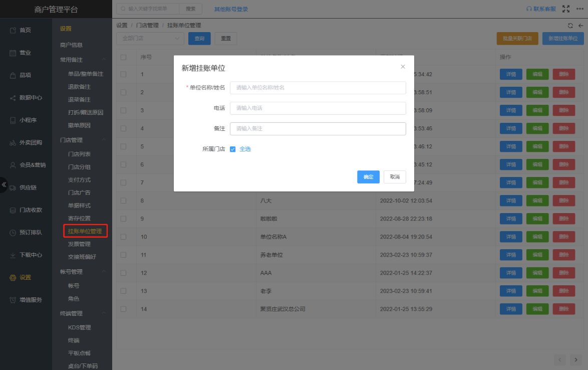Click the menu keyword search box
Screen dimensions: 588x370
click(x=148, y=9)
